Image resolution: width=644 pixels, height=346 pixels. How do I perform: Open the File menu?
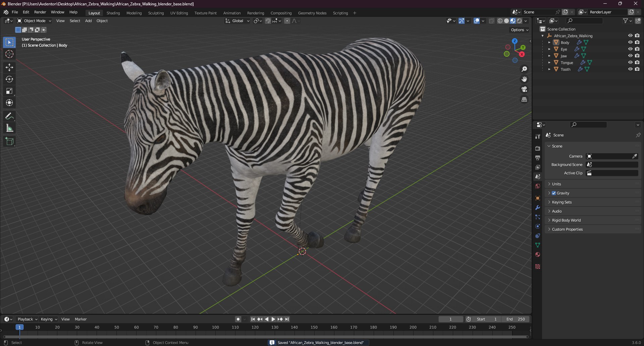(x=15, y=12)
